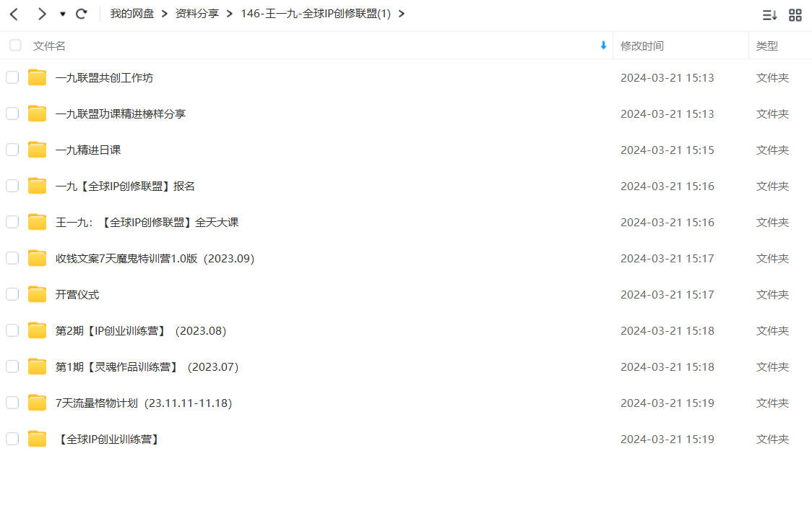The width and height of the screenshot is (812, 506).
Task: Select checkbox for 一九【全球IP创修联盟】报名
Action: 12,186
